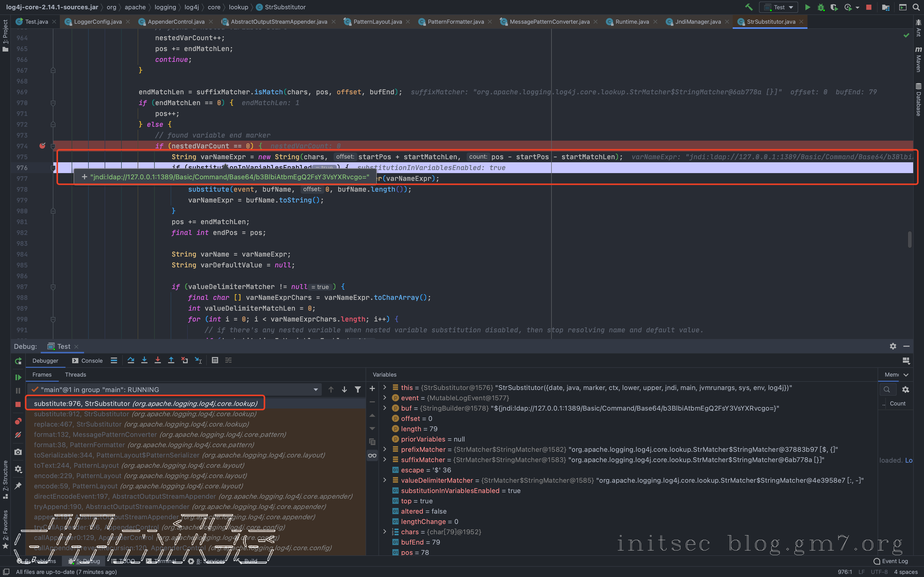This screenshot has height=577, width=924.
Task: Click the Step Over debugger icon
Action: (131, 360)
